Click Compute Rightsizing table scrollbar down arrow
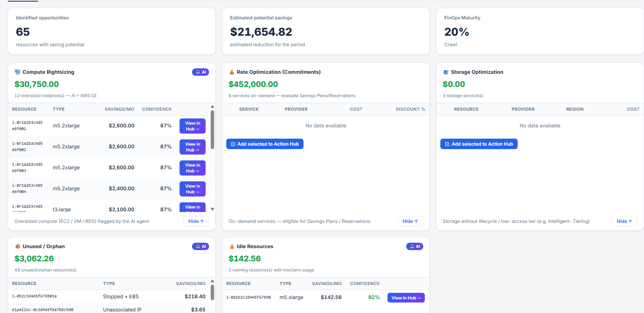The width and height of the screenshot is (644, 313). click(212, 209)
